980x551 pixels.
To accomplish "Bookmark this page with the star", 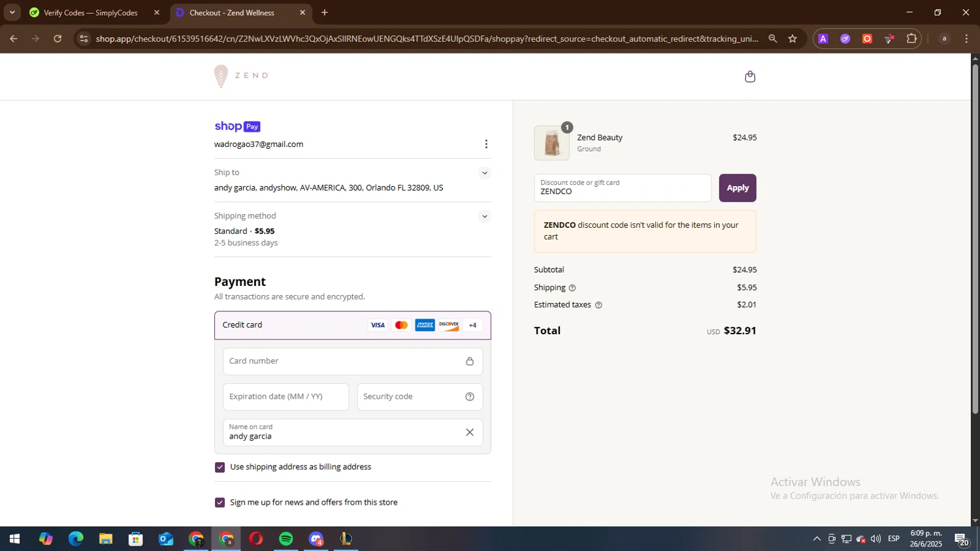I will pyautogui.click(x=792, y=39).
